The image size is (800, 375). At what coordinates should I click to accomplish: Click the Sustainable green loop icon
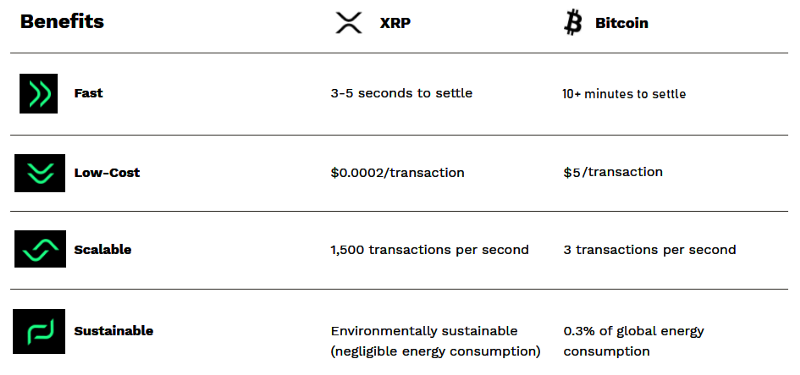click(39, 331)
